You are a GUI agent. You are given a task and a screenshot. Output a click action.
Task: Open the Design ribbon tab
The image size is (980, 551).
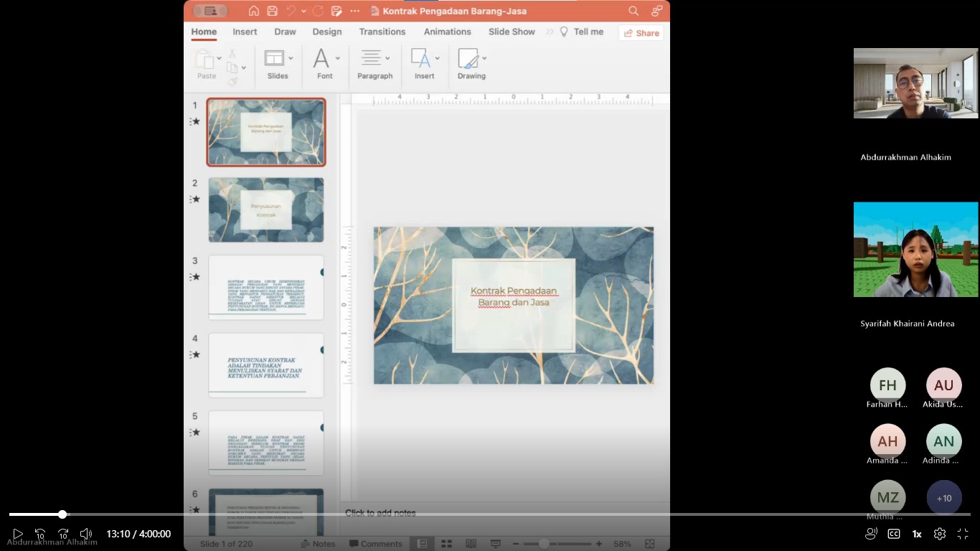[x=326, y=32]
